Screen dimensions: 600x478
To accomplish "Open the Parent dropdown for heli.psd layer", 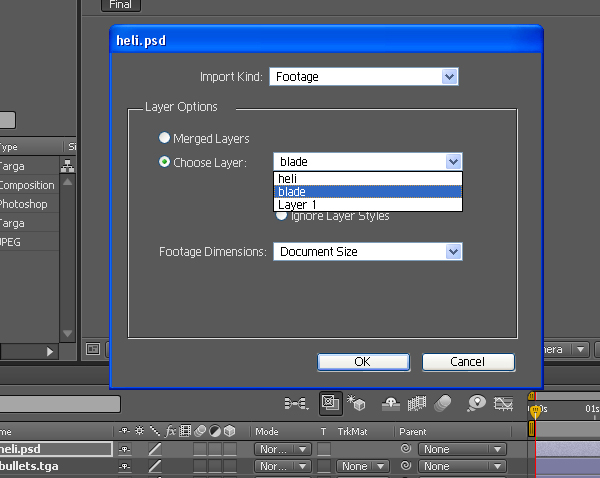I will tap(462, 449).
